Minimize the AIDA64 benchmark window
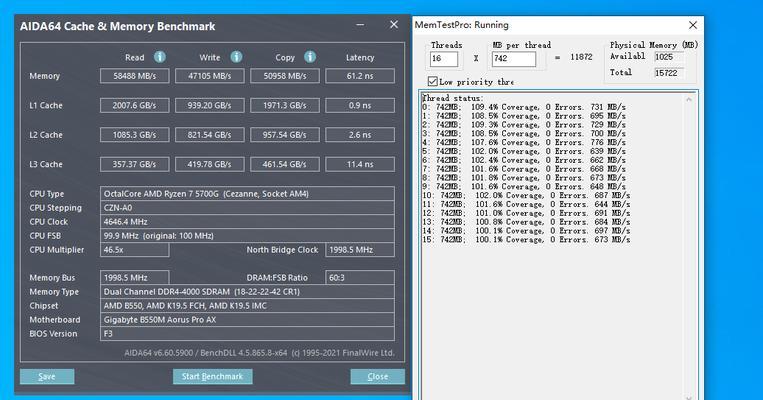The width and height of the screenshot is (763, 400). tap(360, 25)
